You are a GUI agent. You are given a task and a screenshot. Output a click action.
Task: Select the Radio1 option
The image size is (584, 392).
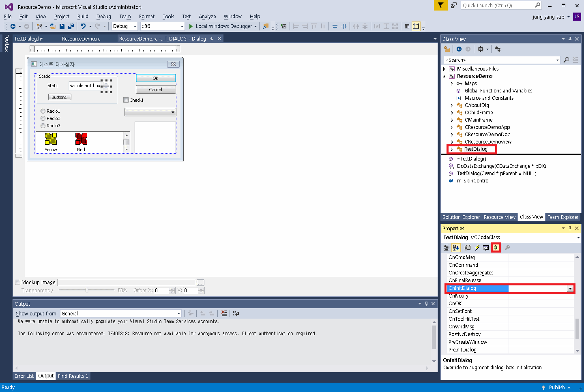point(43,111)
